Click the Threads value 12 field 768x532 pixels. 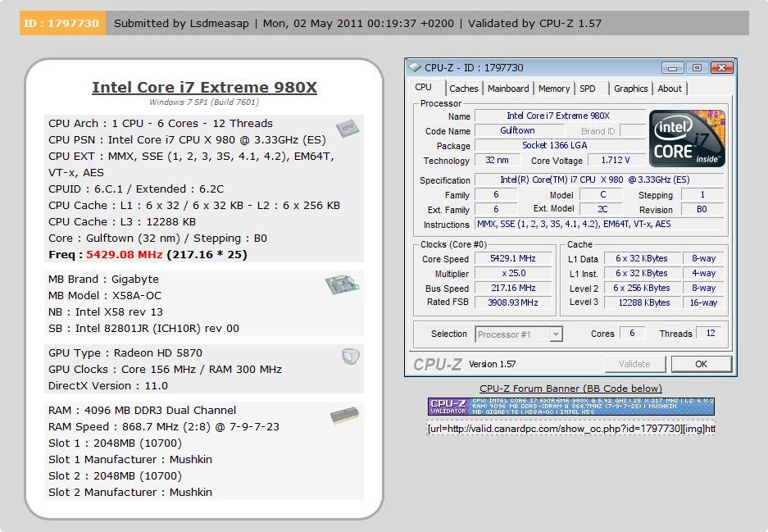point(711,333)
